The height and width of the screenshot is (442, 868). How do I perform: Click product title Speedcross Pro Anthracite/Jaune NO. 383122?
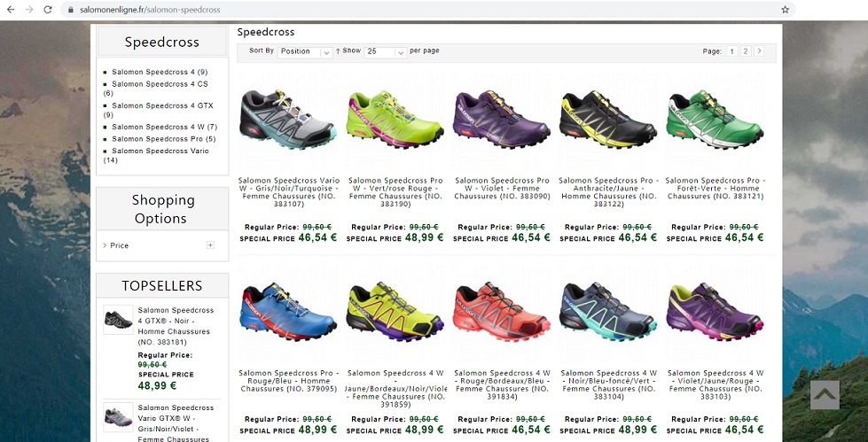click(x=609, y=192)
